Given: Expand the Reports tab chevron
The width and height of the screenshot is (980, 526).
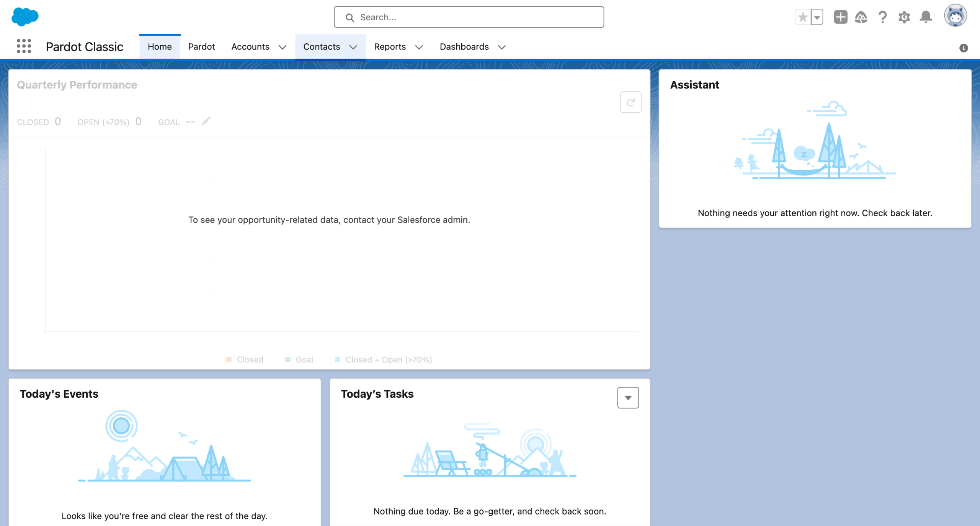Looking at the screenshot, I should [x=419, y=47].
